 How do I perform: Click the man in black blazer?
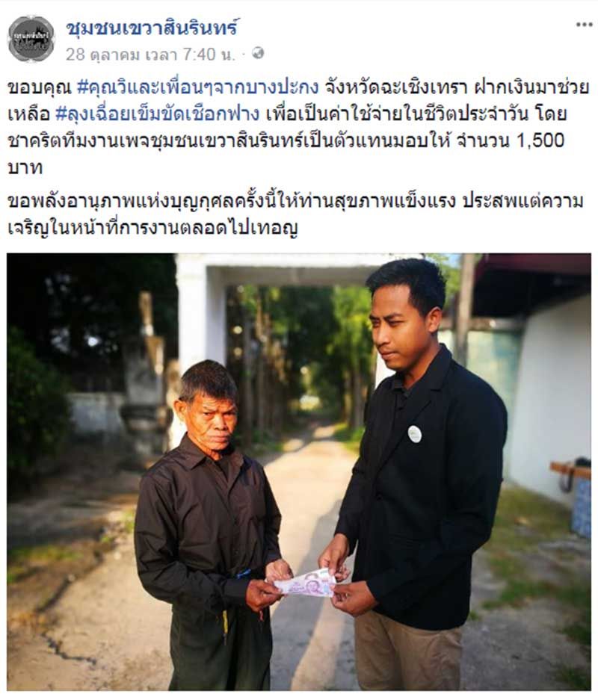click(416, 473)
